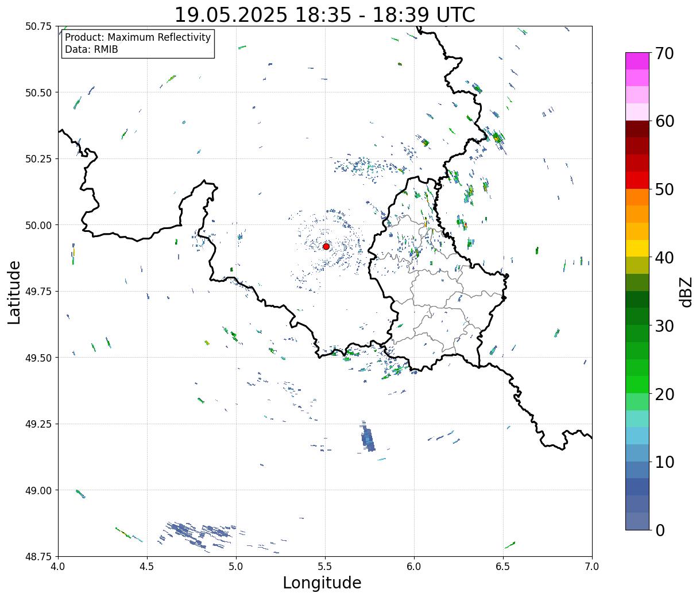Select the 'Data: RMIB' text

[x=91, y=49]
